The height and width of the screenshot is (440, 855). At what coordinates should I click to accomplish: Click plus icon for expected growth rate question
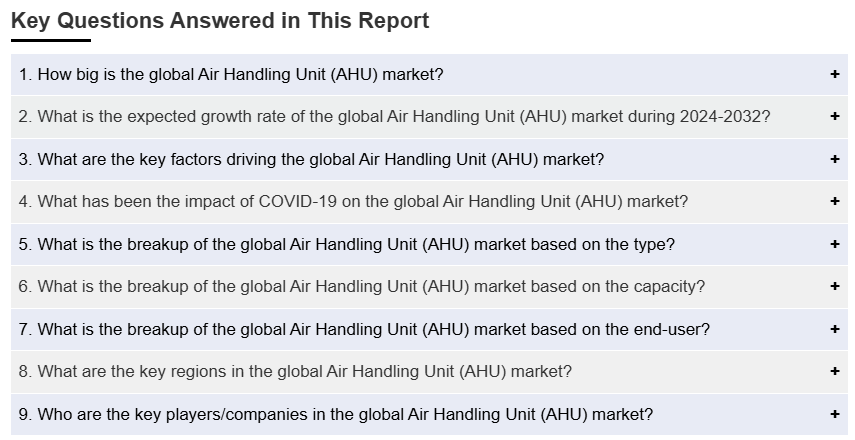pyautogui.click(x=834, y=117)
